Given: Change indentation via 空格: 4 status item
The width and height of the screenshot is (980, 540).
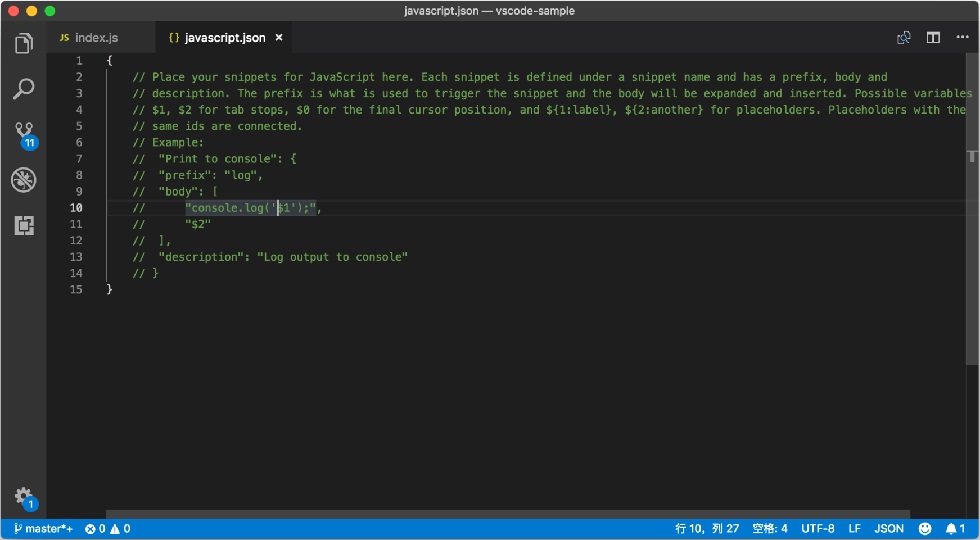Looking at the screenshot, I should 769,529.
